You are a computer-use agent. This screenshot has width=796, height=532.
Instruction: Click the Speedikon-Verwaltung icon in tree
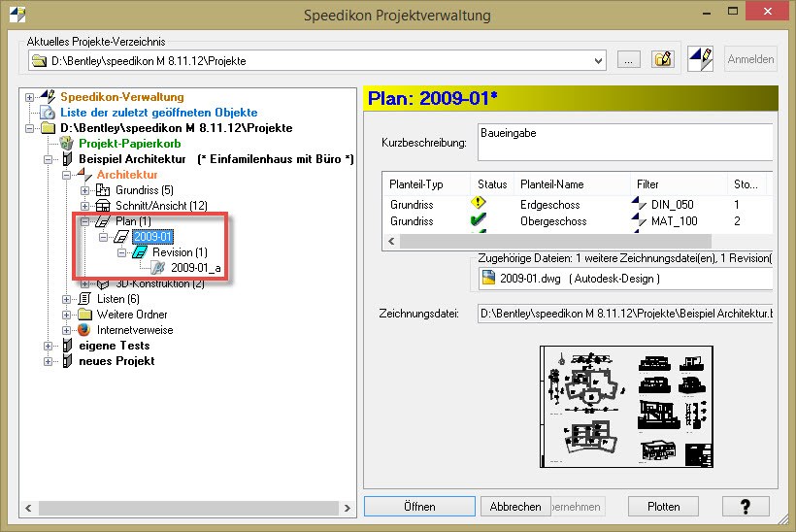pos(48,96)
